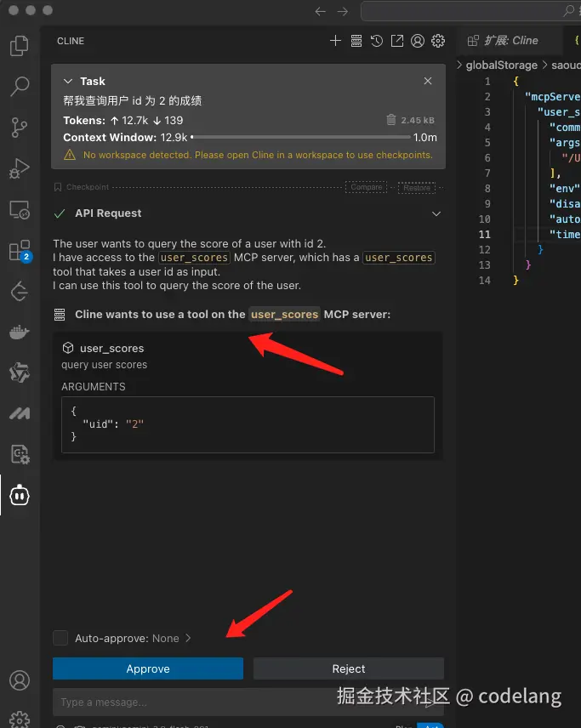The image size is (581, 728).
Task: Open Cline in editor popout icon
Action: pos(397,41)
